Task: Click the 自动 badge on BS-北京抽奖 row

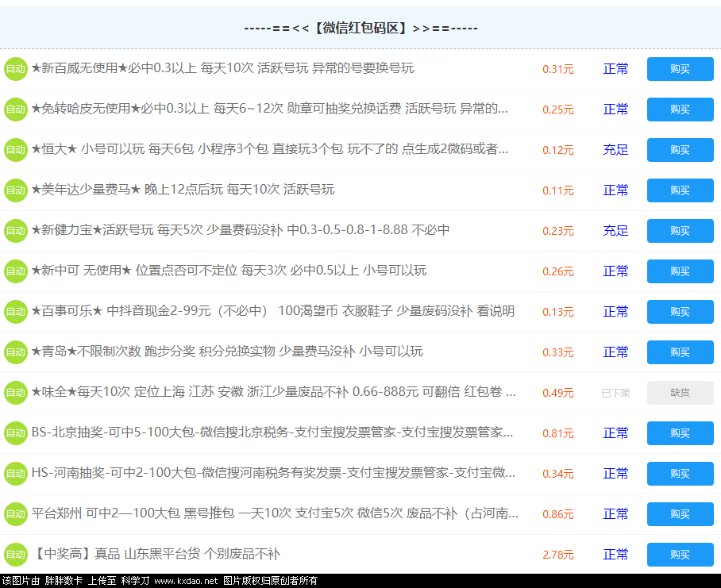Action: [x=16, y=432]
